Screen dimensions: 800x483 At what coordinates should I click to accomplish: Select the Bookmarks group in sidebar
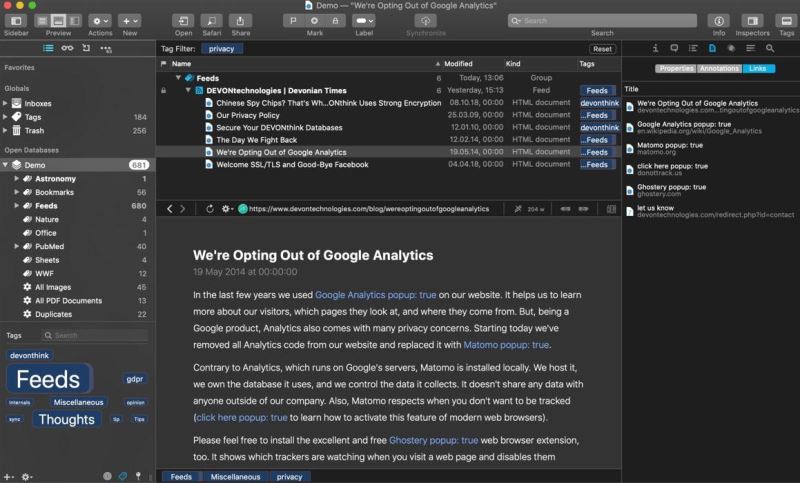coord(78,192)
